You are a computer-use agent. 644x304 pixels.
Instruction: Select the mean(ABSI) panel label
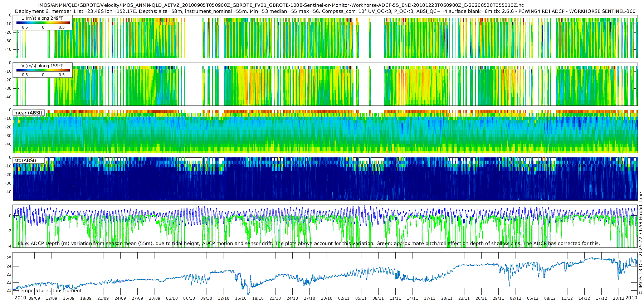point(28,113)
